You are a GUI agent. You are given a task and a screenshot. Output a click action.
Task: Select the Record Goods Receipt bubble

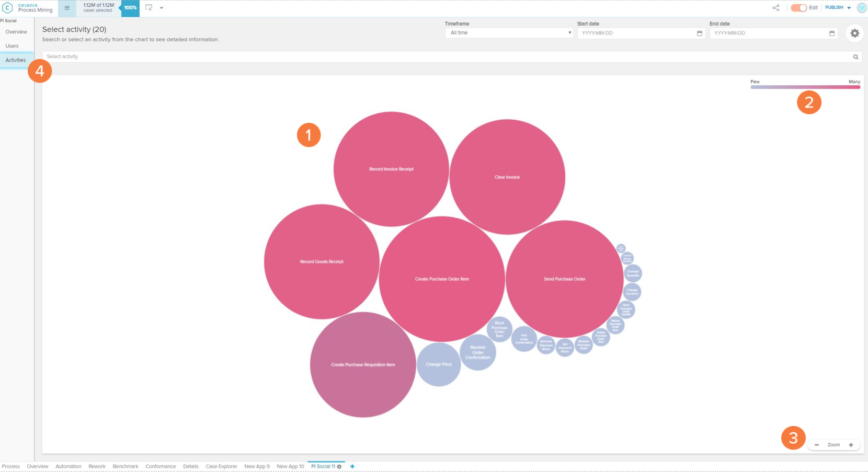[x=322, y=261]
